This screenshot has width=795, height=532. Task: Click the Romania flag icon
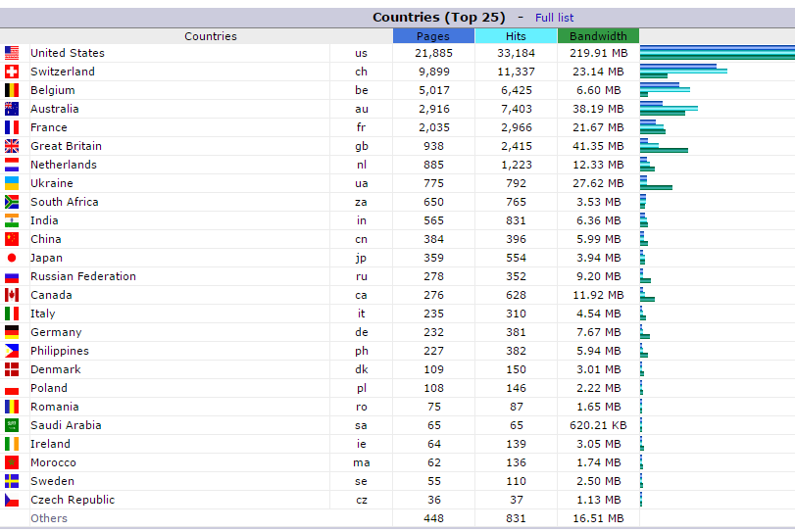(12, 407)
